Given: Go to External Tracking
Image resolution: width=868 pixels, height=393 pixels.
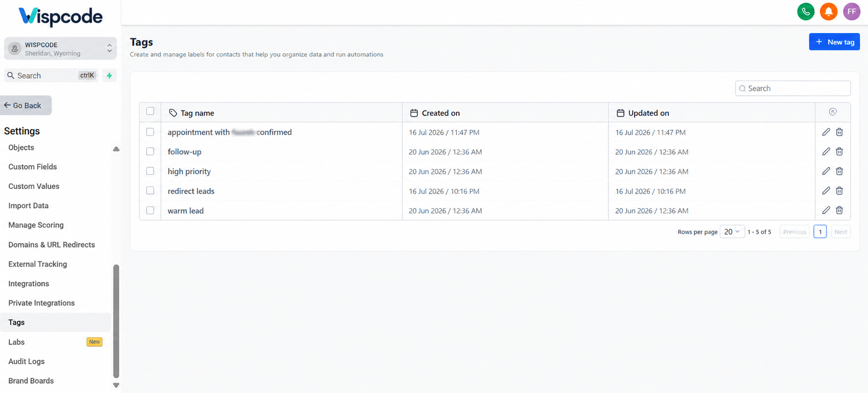Looking at the screenshot, I should pyautogui.click(x=38, y=264).
